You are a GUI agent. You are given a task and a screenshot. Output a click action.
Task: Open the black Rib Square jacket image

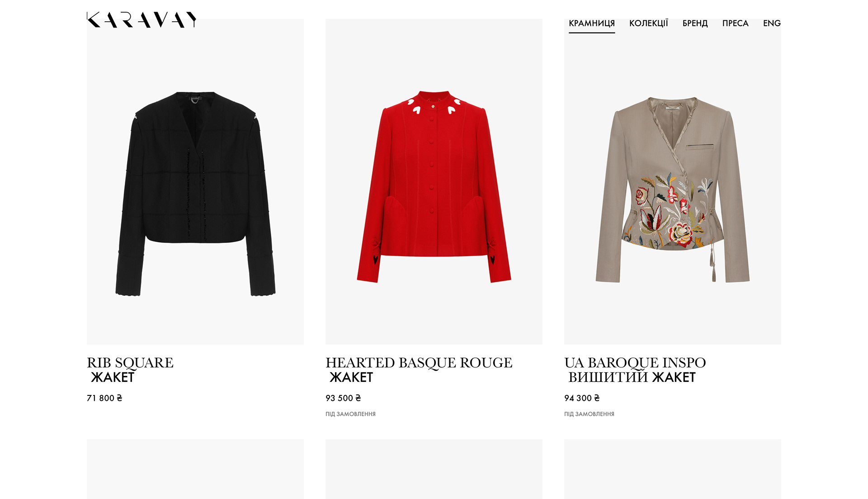point(195,182)
